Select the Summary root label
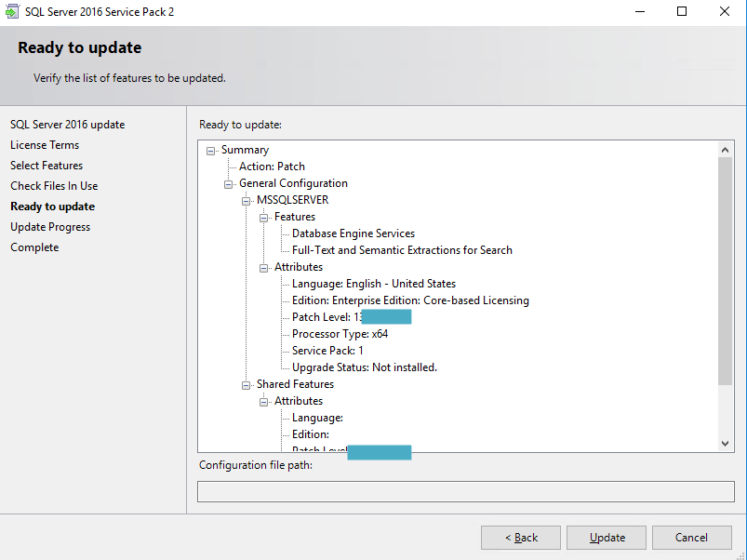Viewport: 747px width, 560px height. pos(245,150)
